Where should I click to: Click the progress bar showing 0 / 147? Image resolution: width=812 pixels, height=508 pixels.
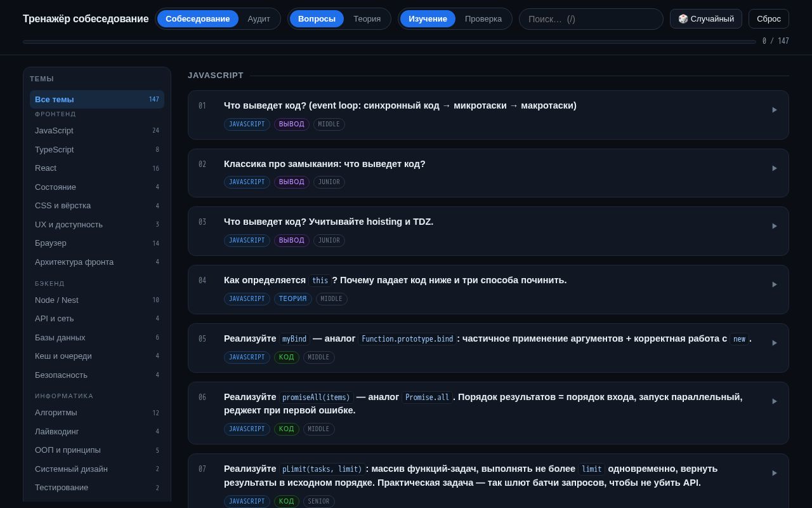[390, 42]
